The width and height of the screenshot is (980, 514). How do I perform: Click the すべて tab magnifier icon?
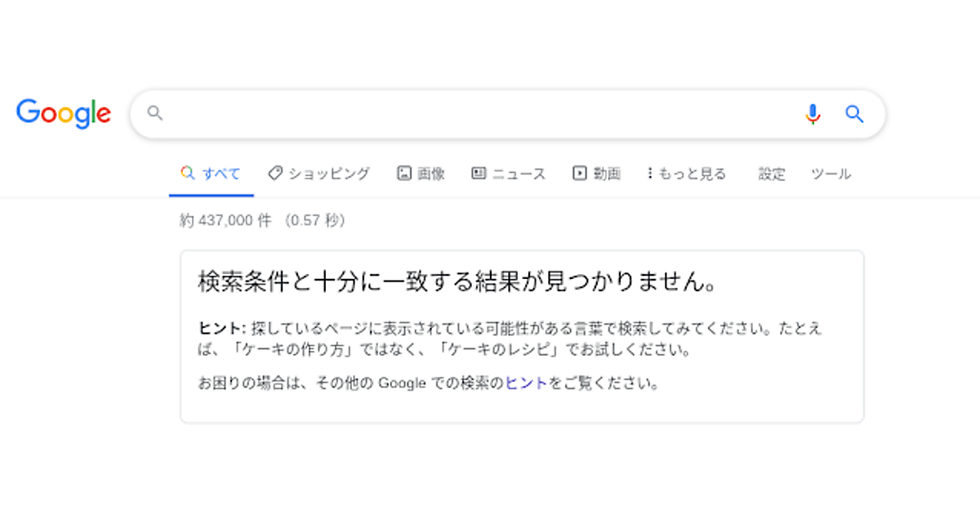(x=188, y=173)
